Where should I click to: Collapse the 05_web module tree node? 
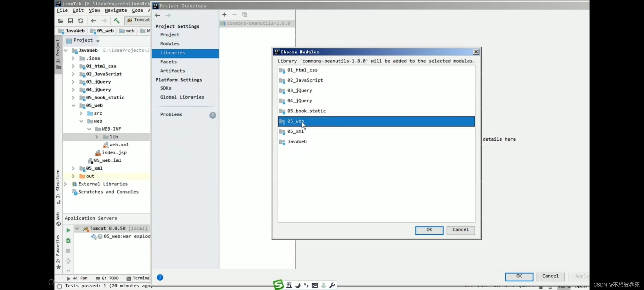73,106
